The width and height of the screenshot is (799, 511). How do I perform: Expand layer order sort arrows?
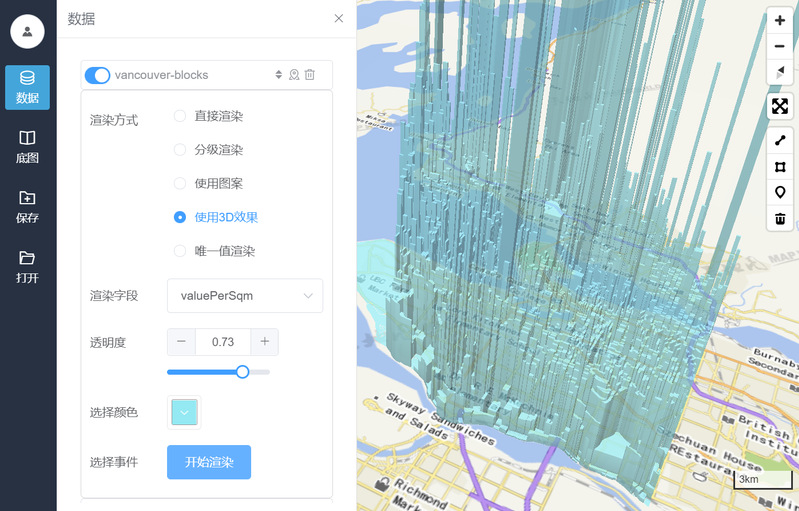pyautogui.click(x=278, y=75)
